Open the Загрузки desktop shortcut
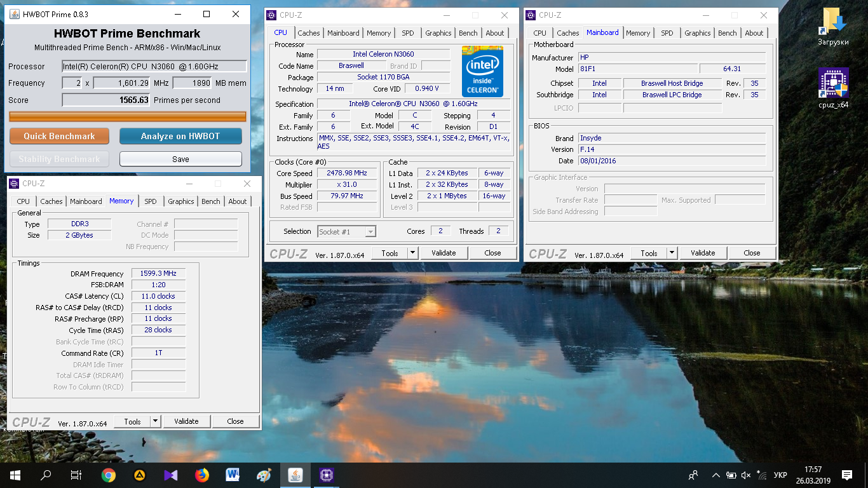Viewport: 868px width, 488px height. tap(834, 27)
